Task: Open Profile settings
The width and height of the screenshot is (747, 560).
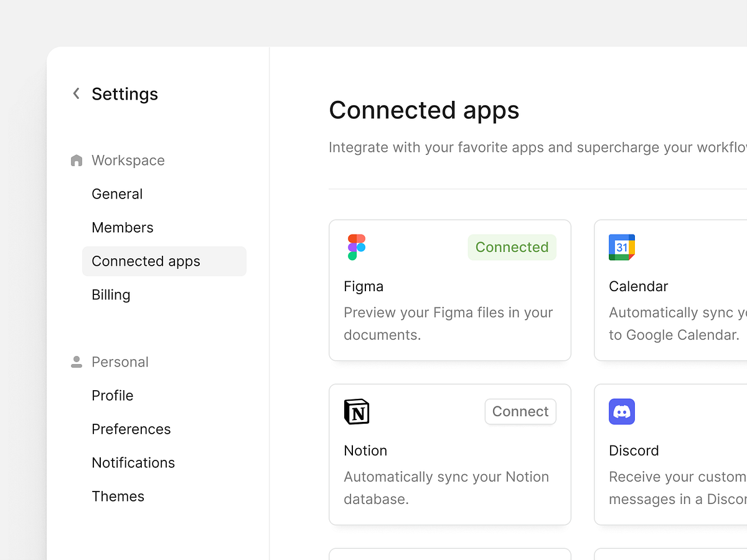Action: (x=112, y=396)
